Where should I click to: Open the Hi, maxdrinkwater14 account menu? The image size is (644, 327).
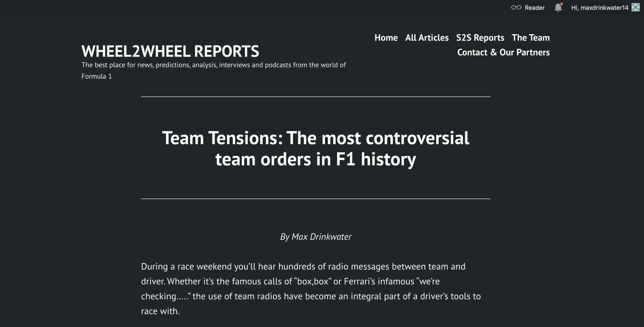(x=600, y=8)
